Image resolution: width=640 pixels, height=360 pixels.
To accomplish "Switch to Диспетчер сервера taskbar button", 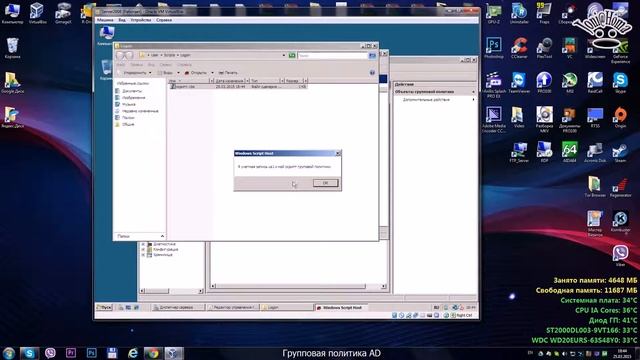I will click(x=178, y=307).
